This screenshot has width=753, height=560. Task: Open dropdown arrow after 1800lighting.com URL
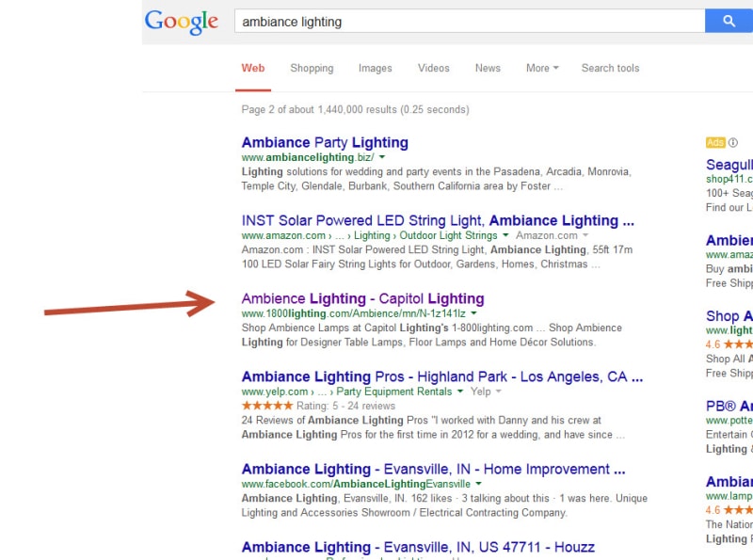coord(473,313)
